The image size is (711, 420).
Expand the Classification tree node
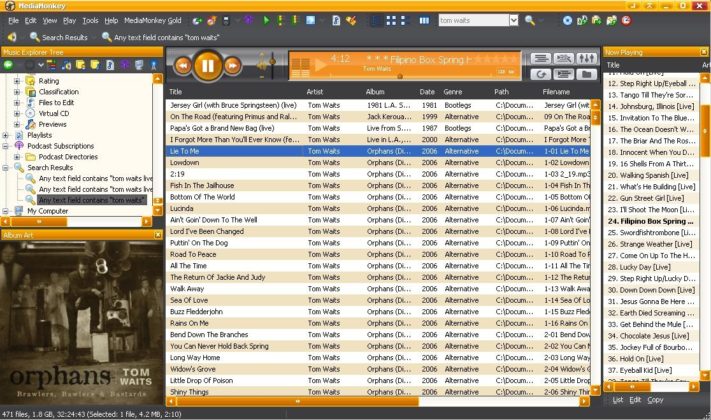point(17,92)
